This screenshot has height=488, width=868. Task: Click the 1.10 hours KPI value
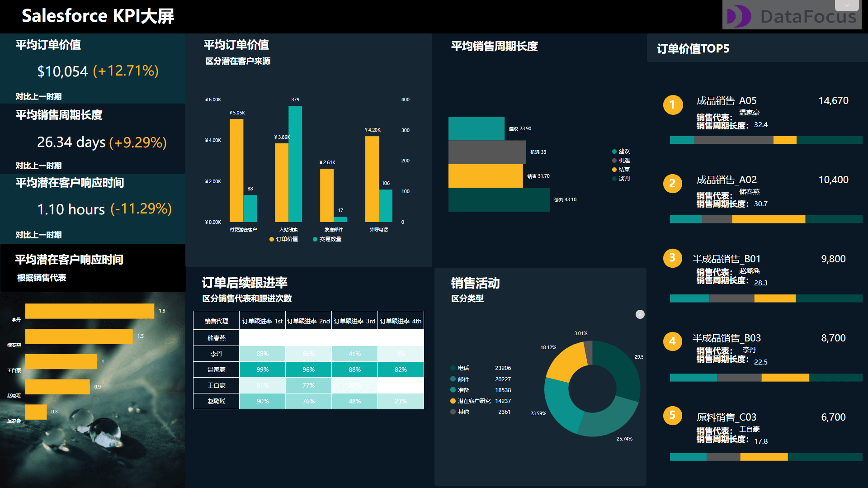click(x=71, y=209)
